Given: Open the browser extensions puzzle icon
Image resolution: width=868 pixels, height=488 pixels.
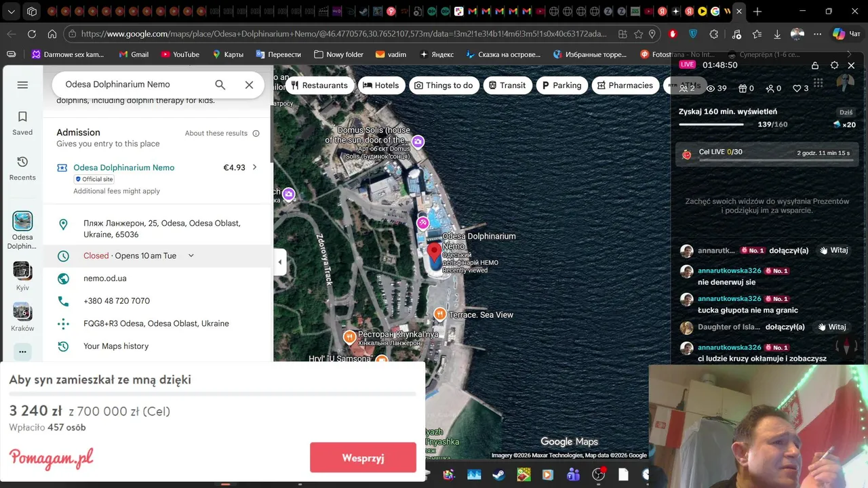Looking at the screenshot, I should click(714, 34).
